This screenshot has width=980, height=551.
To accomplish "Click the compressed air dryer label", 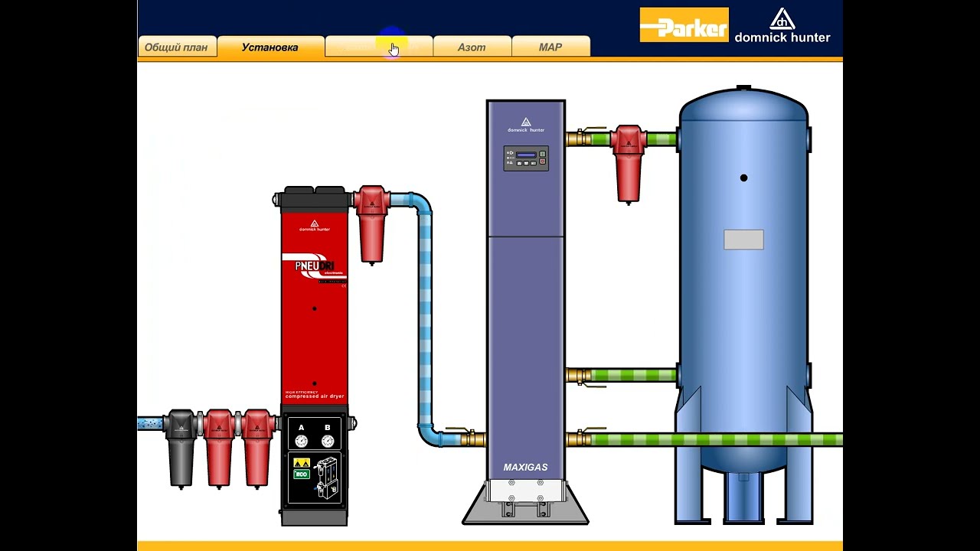I will 314,395.
